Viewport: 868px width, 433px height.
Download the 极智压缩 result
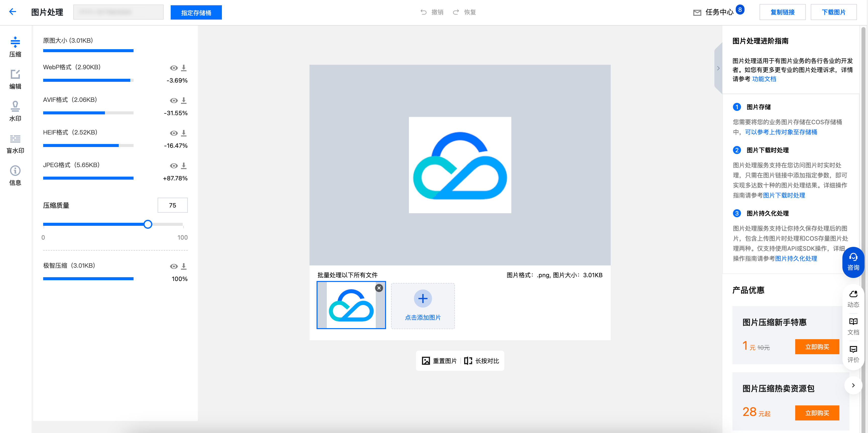point(184,266)
